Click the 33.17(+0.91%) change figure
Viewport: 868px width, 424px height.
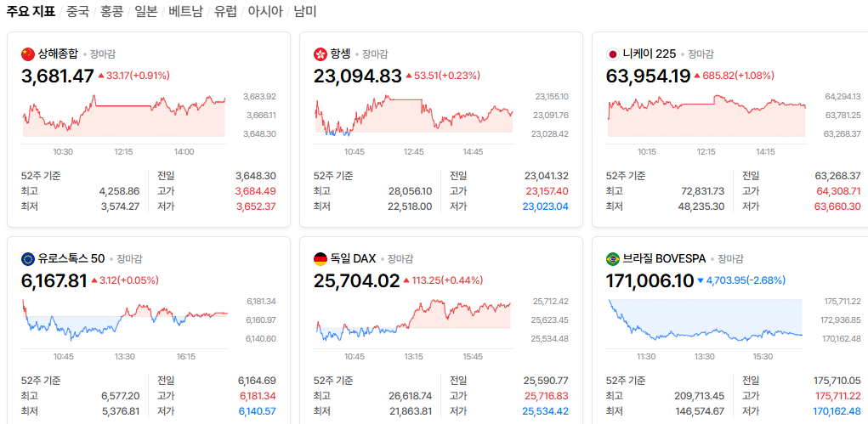pos(139,76)
